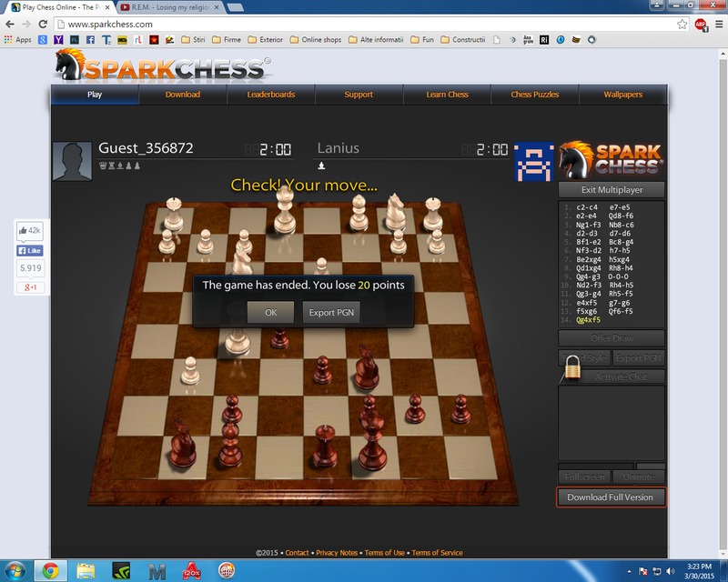This screenshot has height=582, width=728.
Task: Switch to the R.E.M. Losing my religion tab
Action: [169, 7]
